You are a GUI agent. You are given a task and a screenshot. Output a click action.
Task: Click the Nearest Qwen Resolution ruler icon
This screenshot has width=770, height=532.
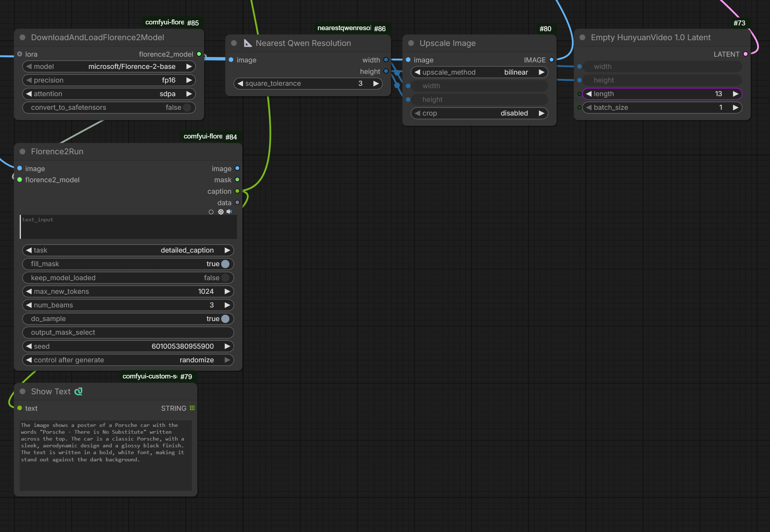coord(248,43)
